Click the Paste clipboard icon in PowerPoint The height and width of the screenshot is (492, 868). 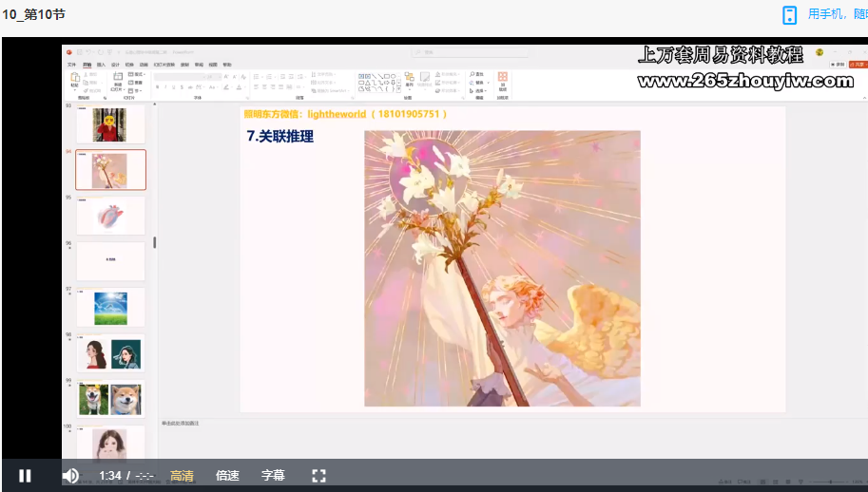[x=74, y=76]
